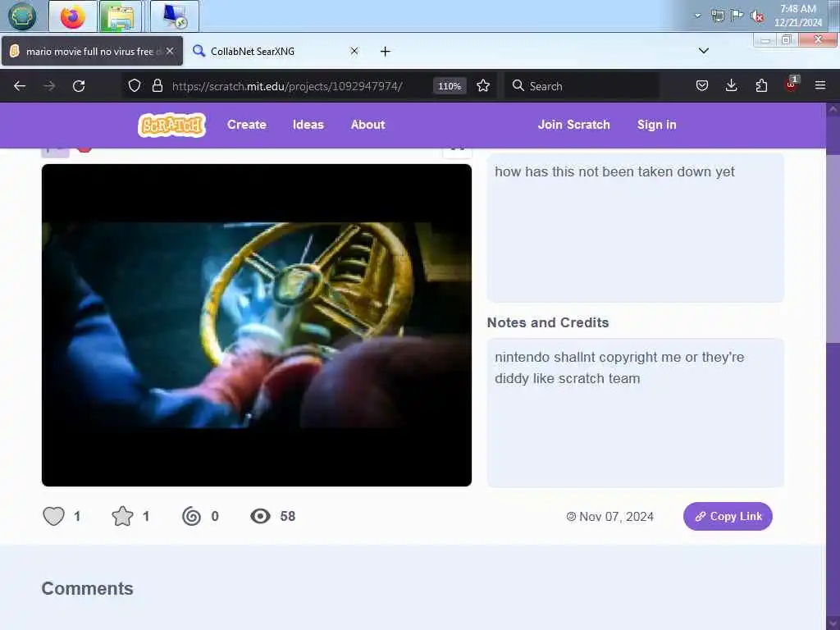The height and width of the screenshot is (630, 840).
Task: Open the remote desktop taskbar icon
Action: point(175,16)
